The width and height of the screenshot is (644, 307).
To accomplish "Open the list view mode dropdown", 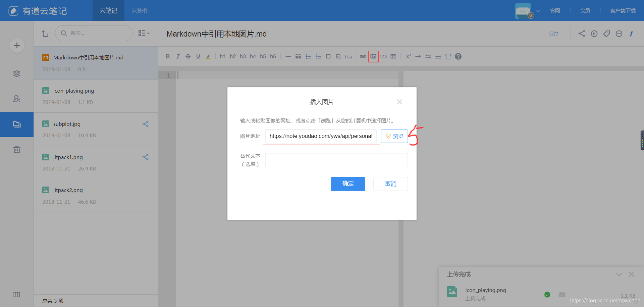I will 144,33.
